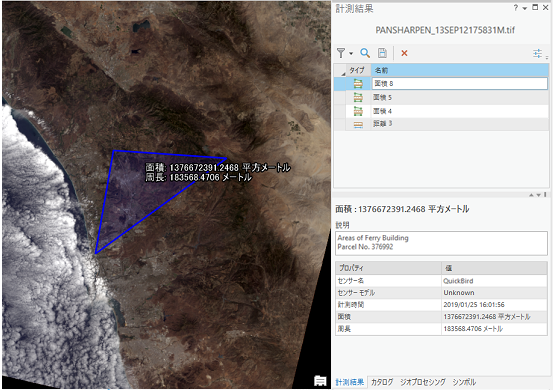
Task: Select the 1376672391.2468 area table value
Action: 487,317
